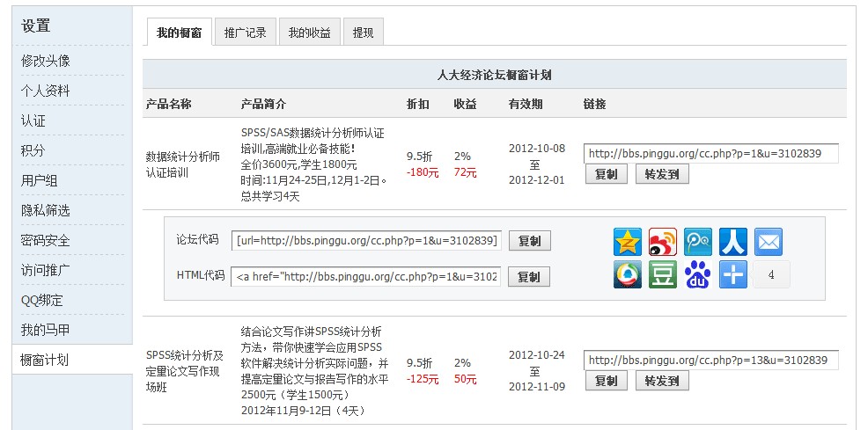Screen dimensions: 868x430
Task: Click the 论坛代码 text field
Action: [x=366, y=241]
